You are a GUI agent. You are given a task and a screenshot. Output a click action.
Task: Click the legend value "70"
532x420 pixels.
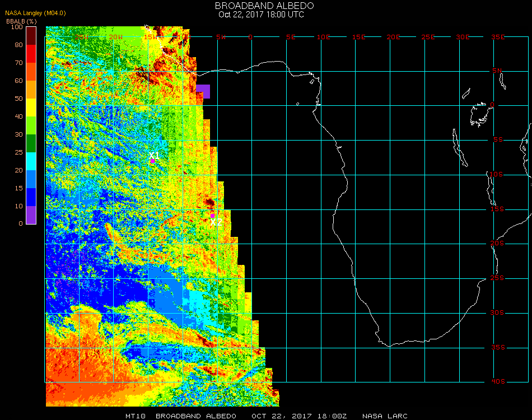(x=18, y=63)
